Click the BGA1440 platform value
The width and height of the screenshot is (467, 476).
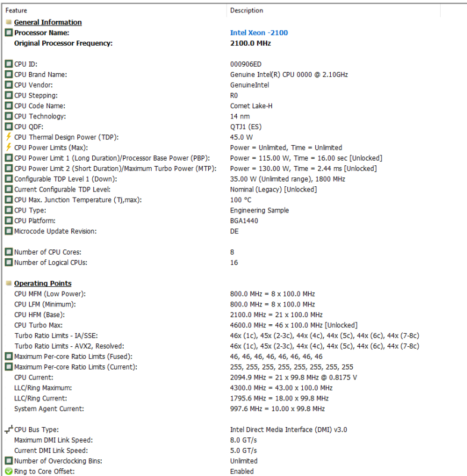244,221
